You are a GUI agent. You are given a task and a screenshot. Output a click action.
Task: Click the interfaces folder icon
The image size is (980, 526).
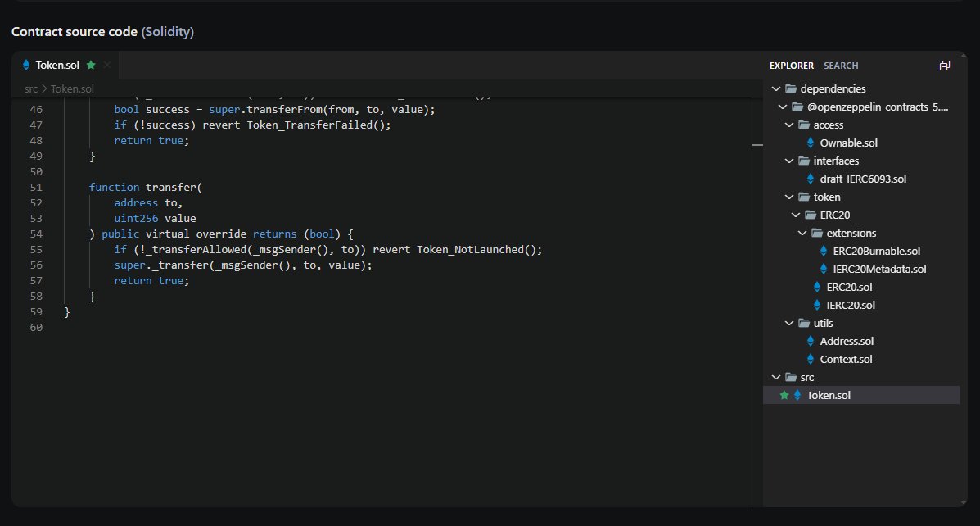click(x=804, y=161)
